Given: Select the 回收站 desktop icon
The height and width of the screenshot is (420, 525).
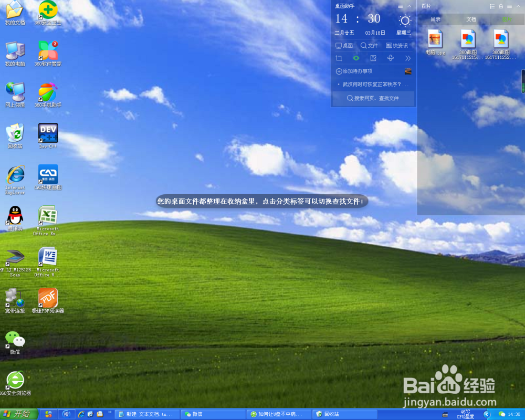Looking at the screenshot, I should pos(15,136).
